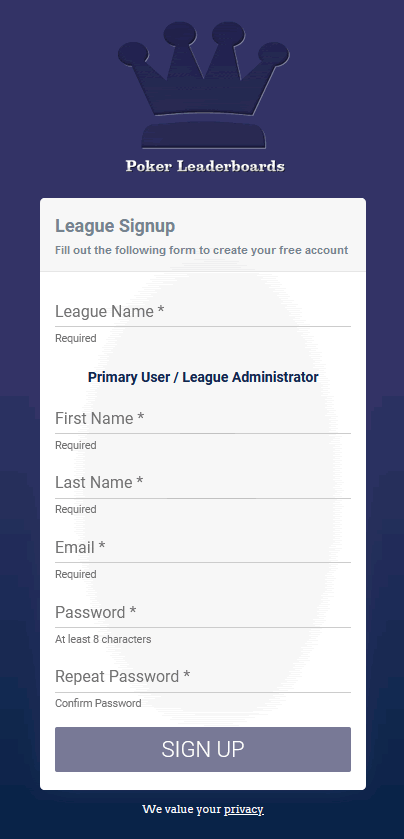Click the 'At least 8 characters' hint
Image resolution: width=404 pixels, height=839 pixels.
tap(103, 639)
